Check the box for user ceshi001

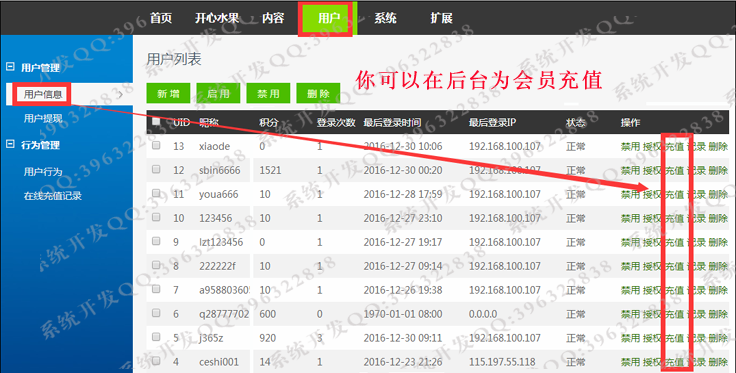pos(156,361)
